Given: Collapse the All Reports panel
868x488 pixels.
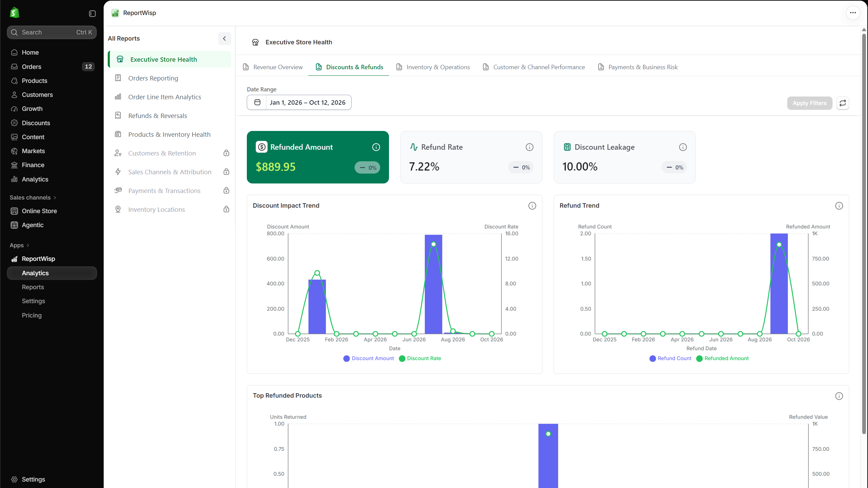Looking at the screenshot, I should coord(224,39).
